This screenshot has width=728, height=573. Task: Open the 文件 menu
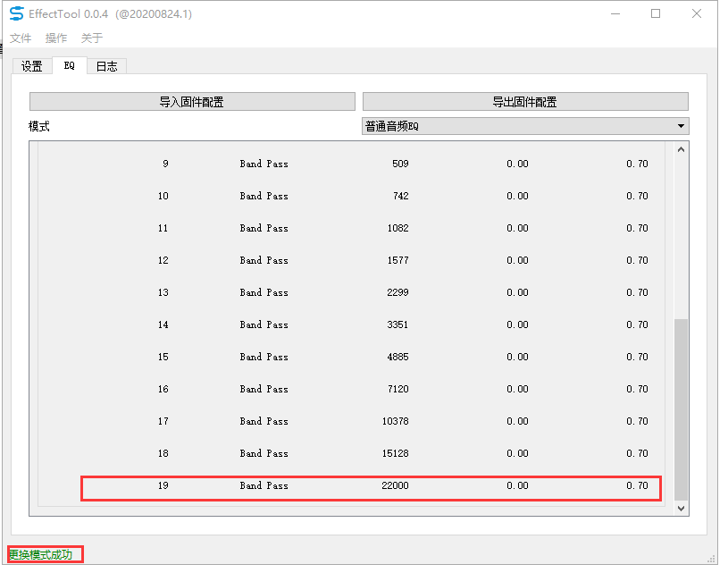[21, 38]
